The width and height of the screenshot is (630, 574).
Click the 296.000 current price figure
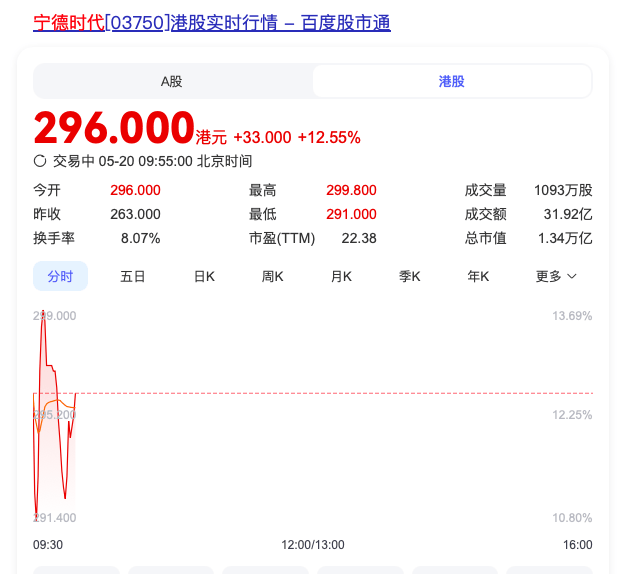click(x=113, y=128)
